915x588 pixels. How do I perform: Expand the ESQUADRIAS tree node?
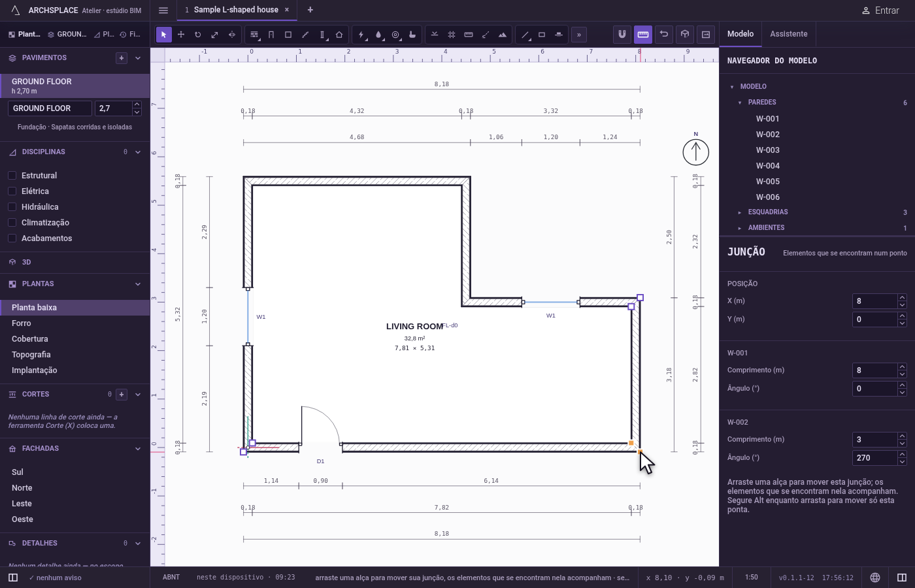739,212
